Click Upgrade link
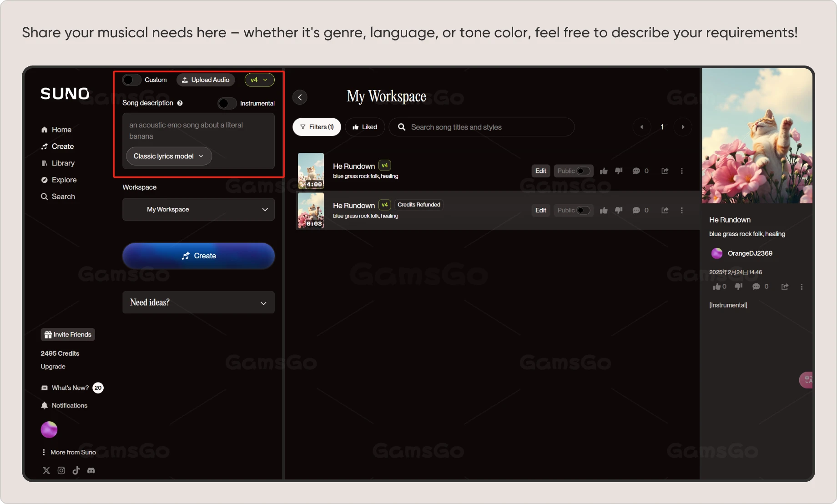 coord(53,367)
